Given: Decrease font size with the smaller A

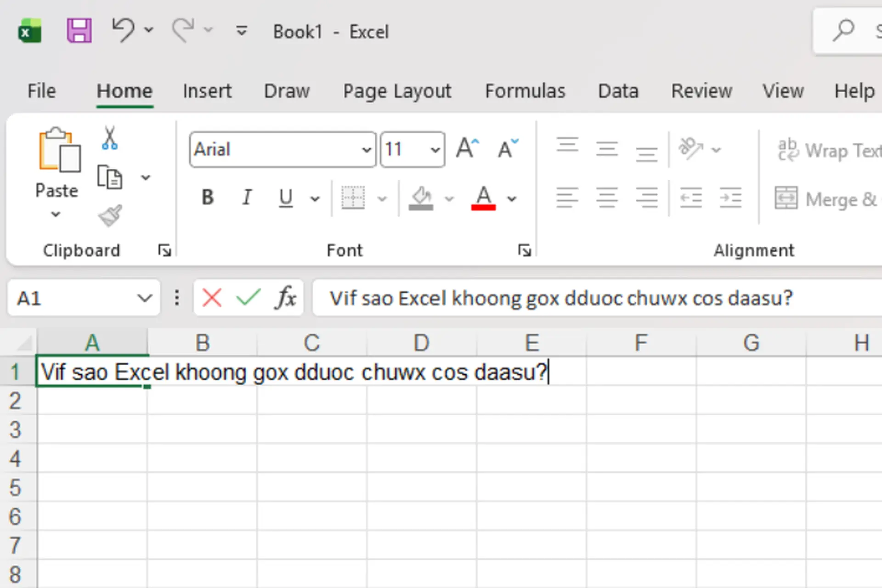Looking at the screenshot, I should pyautogui.click(x=508, y=148).
